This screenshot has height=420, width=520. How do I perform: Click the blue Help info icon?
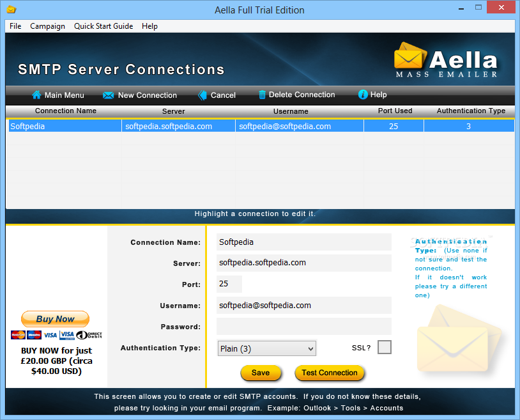point(363,95)
